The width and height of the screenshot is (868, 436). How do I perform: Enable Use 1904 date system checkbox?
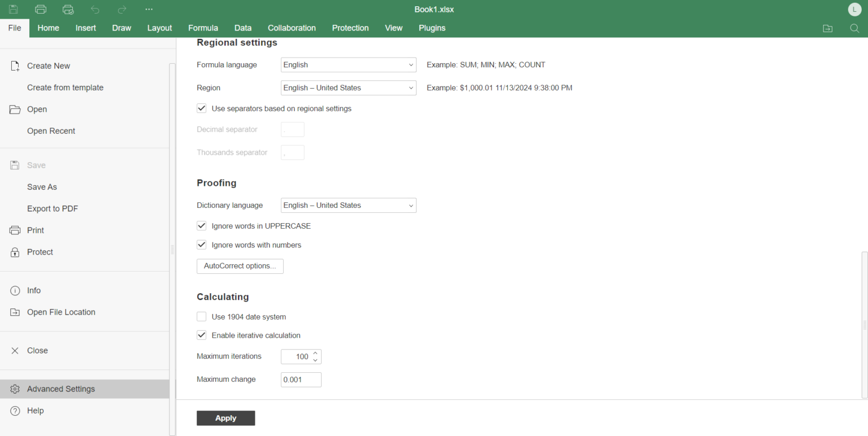pyautogui.click(x=202, y=317)
